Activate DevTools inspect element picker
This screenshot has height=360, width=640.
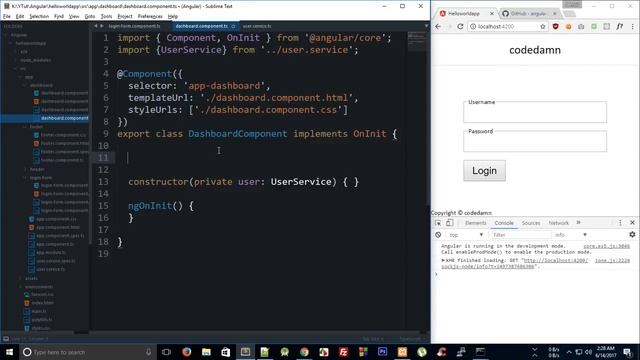[438, 223]
